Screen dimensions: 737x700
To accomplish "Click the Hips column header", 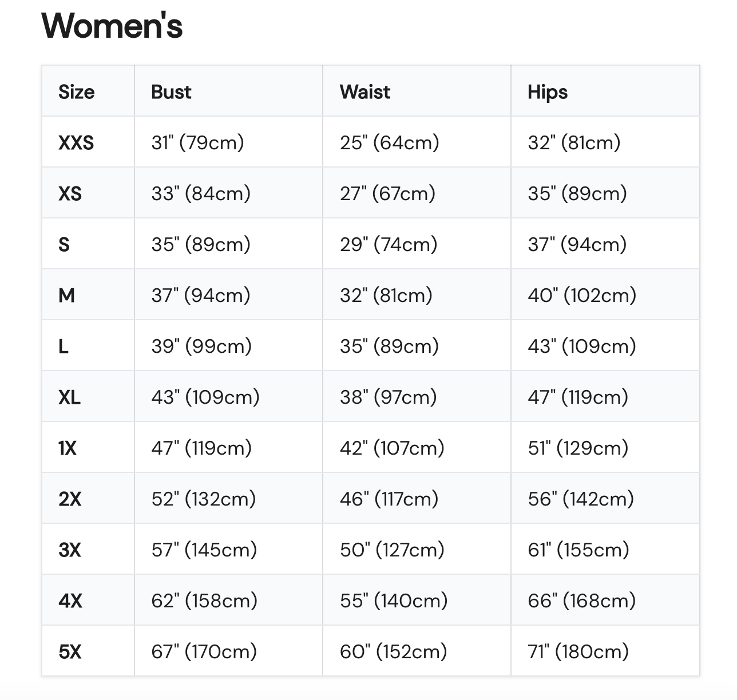I will [x=548, y=92].
